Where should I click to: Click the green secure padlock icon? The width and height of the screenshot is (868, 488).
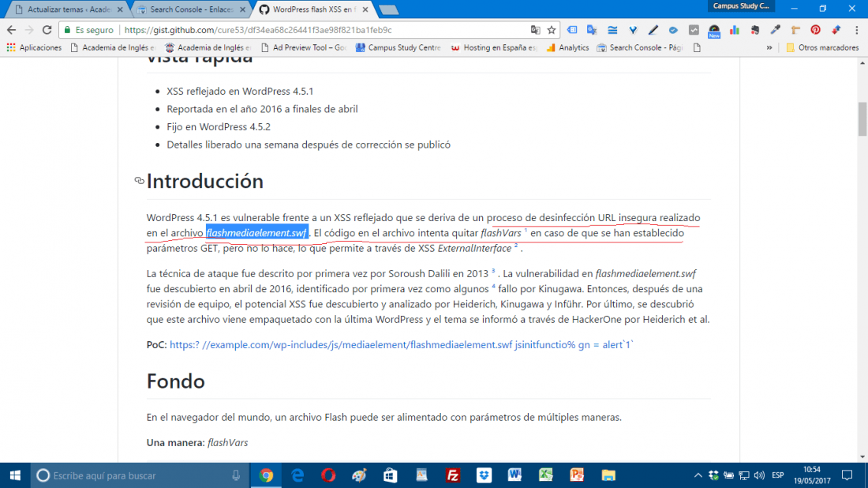pos(68,30)
